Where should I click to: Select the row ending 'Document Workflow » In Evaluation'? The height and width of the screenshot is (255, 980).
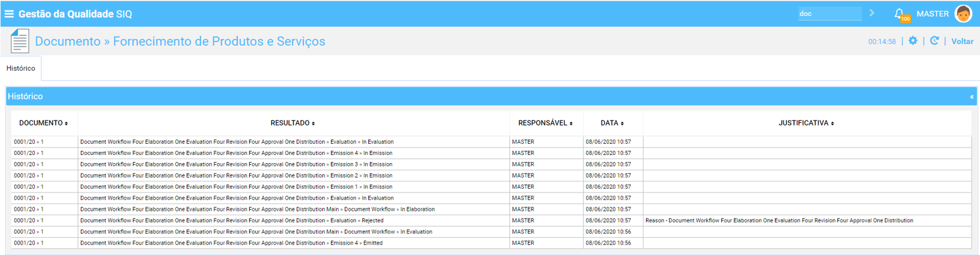(492, 232)
